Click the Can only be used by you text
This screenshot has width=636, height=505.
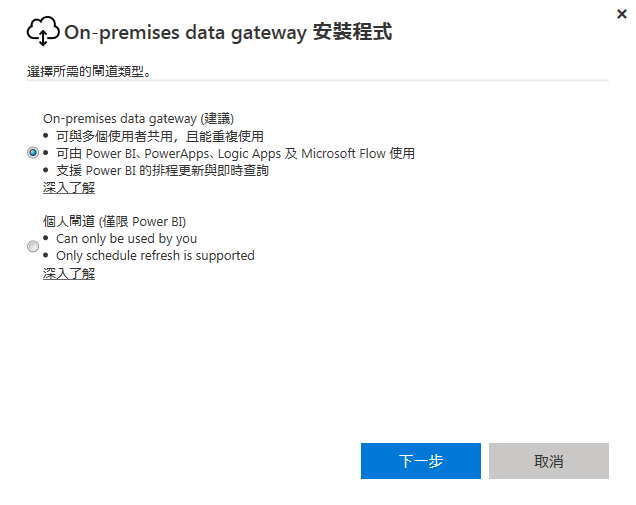pyautogui.click(x=126, y=238)
